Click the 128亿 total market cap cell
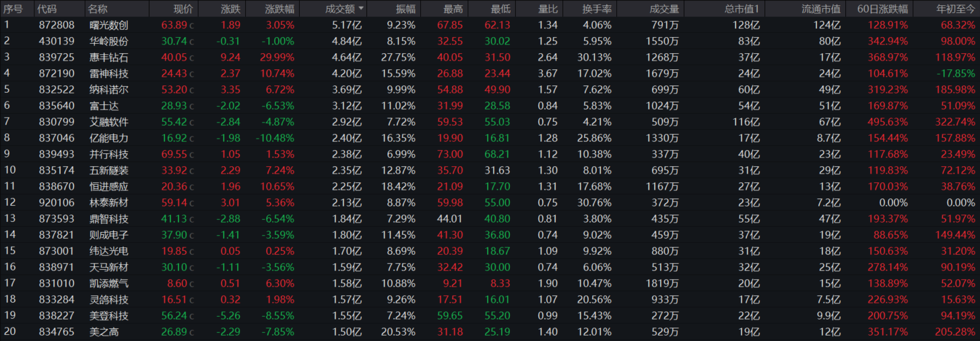Viewport: 980px width, 341px height. click(x=746, y=25)
